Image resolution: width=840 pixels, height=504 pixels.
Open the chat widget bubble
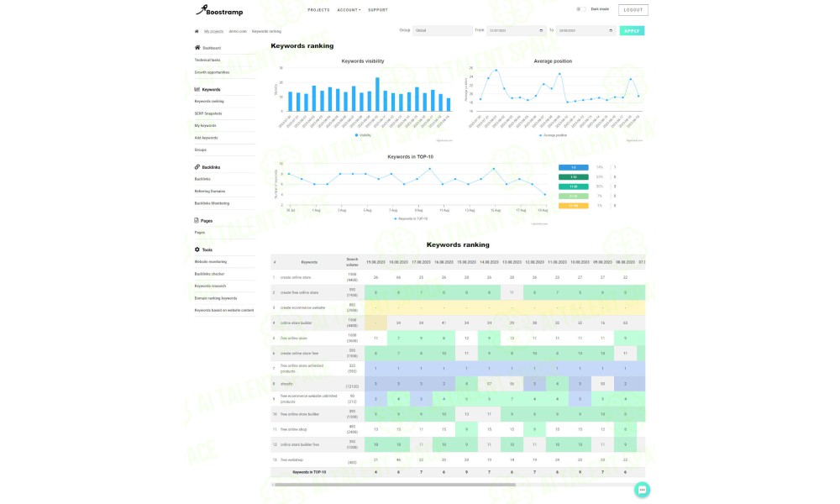tap(642, 490)
